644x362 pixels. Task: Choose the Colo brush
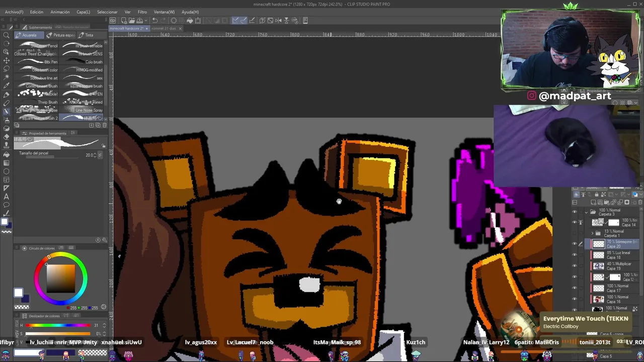[x=82, y=62]
